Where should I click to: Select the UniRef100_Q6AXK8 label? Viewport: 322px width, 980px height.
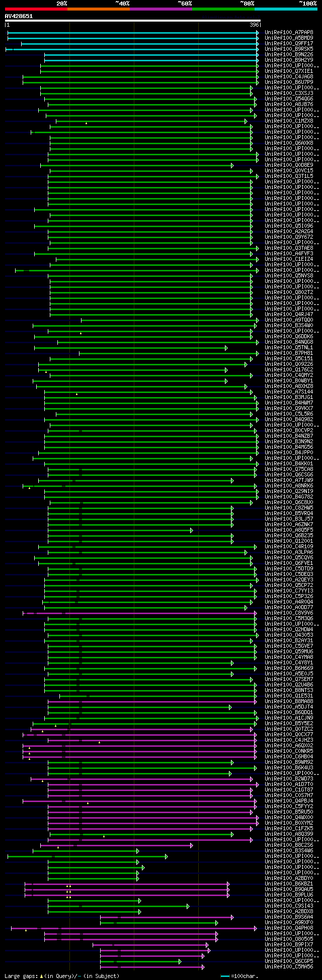coord(289,143)
